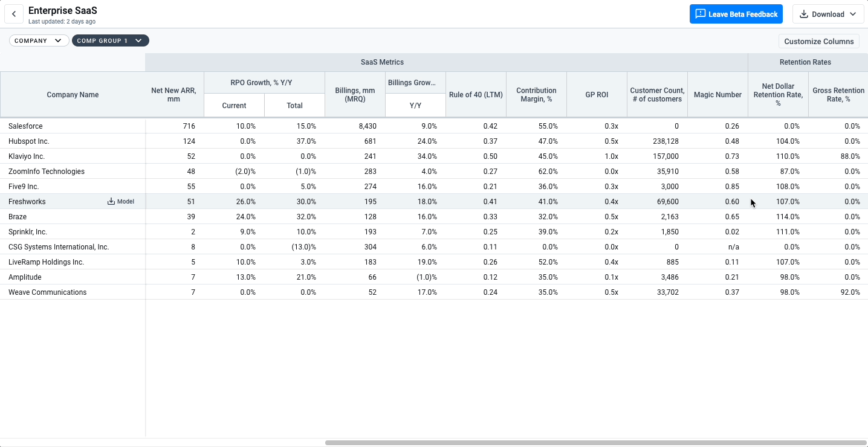Click on Klaviyo Inc. in the table
This screenshot has width=868, height=447.
click(27, 156)
